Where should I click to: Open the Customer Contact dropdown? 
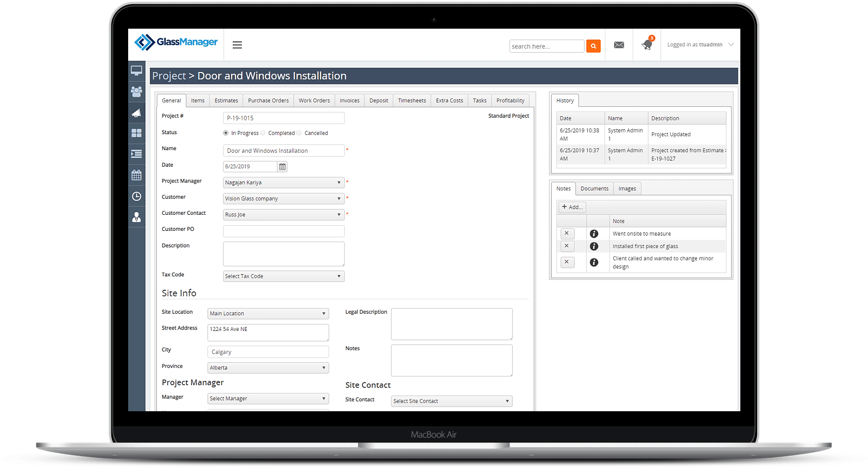click(283, 215)
